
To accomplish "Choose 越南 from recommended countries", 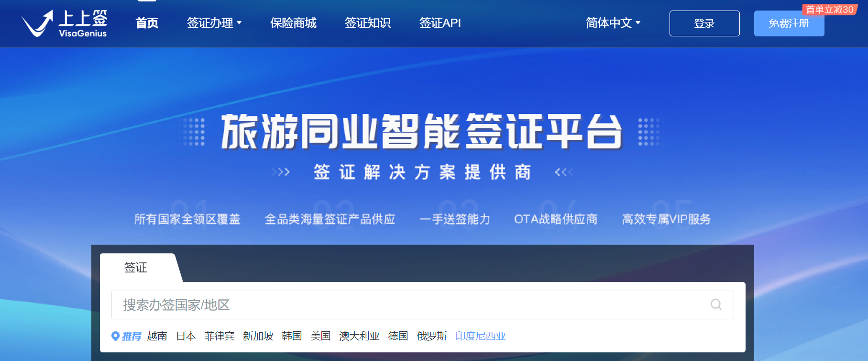I will pyautogui.click(x=157, y=336).
